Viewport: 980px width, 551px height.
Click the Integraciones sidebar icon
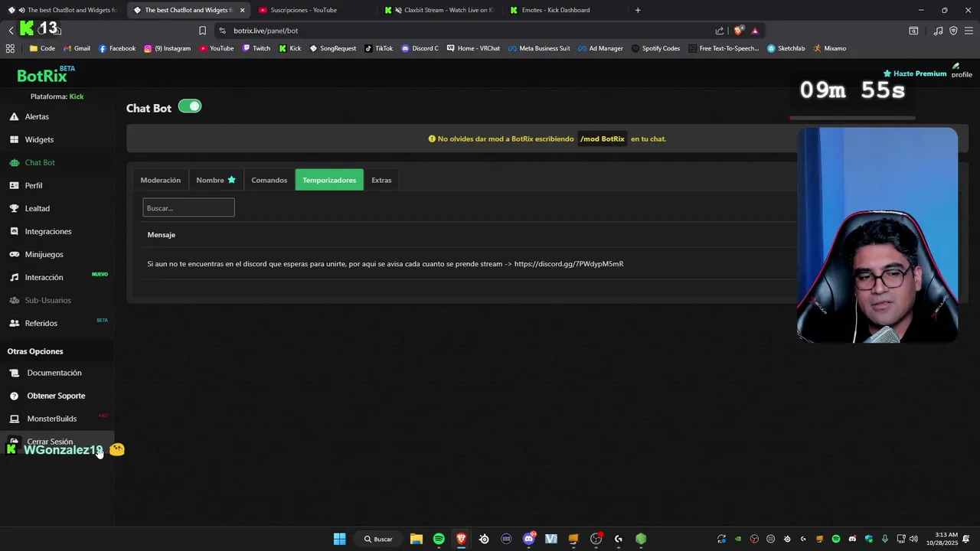tap(14, 232)
